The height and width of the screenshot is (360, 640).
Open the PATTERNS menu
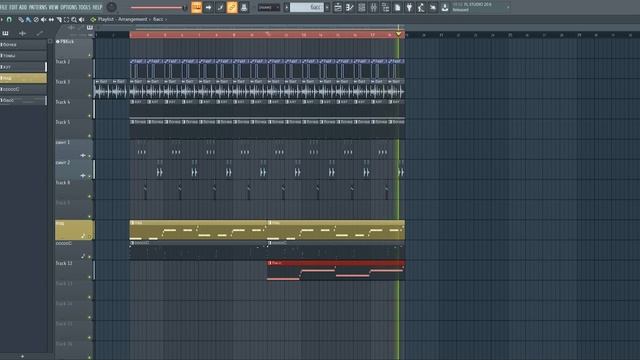coord(38,7)
